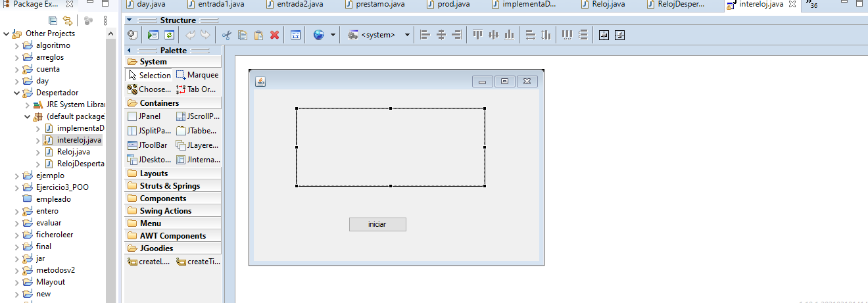
Task: Click the Align left edges icon
Action: (425, 35)
